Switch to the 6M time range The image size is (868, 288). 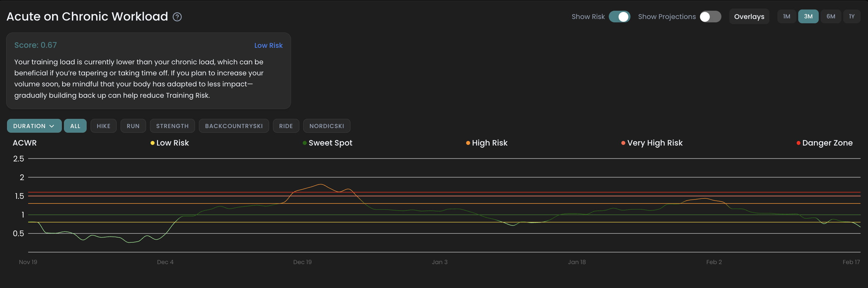pyautogui.click(x=830, y=17)
